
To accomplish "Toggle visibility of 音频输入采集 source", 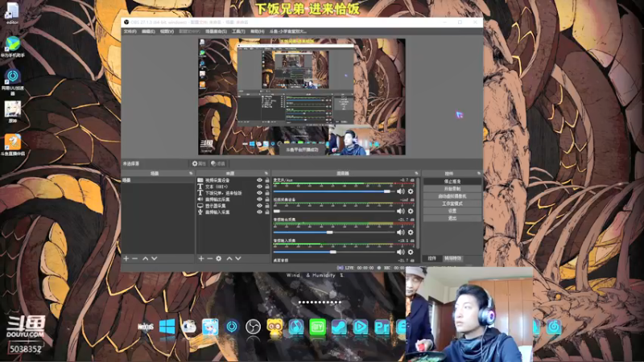I will (x=259, y=212).
